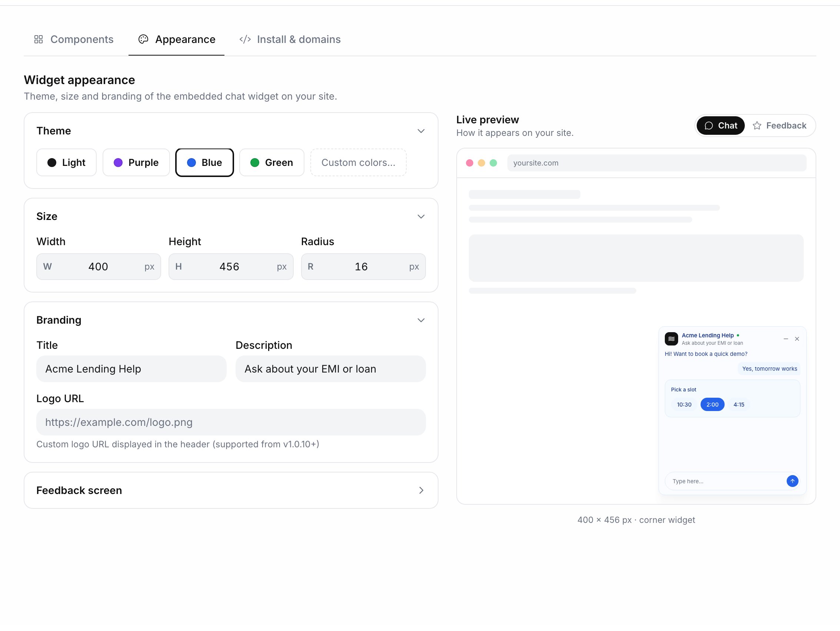
Task: Click the Live preview heading
Action: click(487, 120)
